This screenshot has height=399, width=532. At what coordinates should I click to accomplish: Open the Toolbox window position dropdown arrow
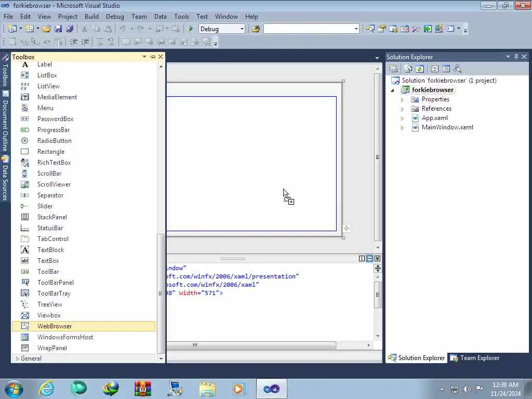tap(144, 57)
